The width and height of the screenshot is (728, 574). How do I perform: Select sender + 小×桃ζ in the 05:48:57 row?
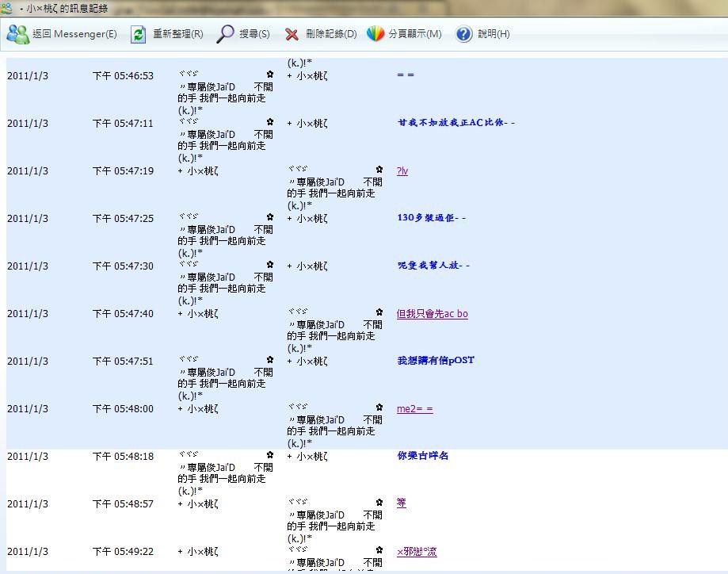pyautogui.click(x=198, y=504)
